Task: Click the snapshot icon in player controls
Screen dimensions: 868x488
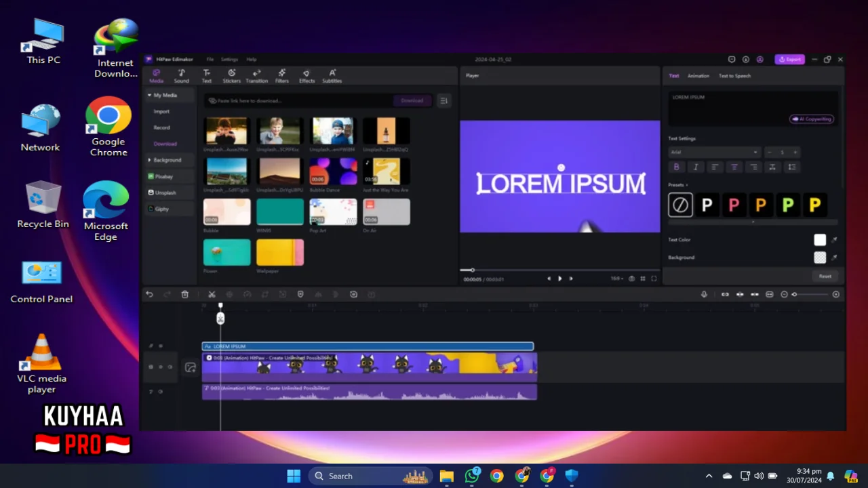Action: coord(631,279)
